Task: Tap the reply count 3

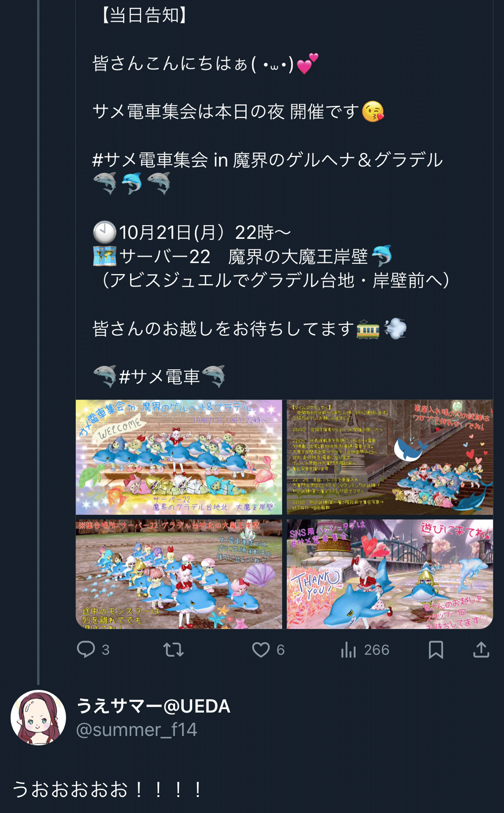Action: (106, 650)
